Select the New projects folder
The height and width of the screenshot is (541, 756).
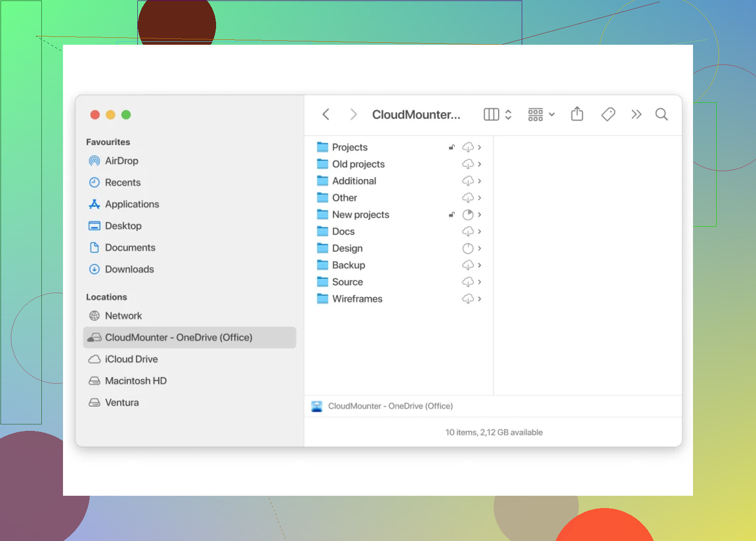pyautogui.click(x=399, y=214)
